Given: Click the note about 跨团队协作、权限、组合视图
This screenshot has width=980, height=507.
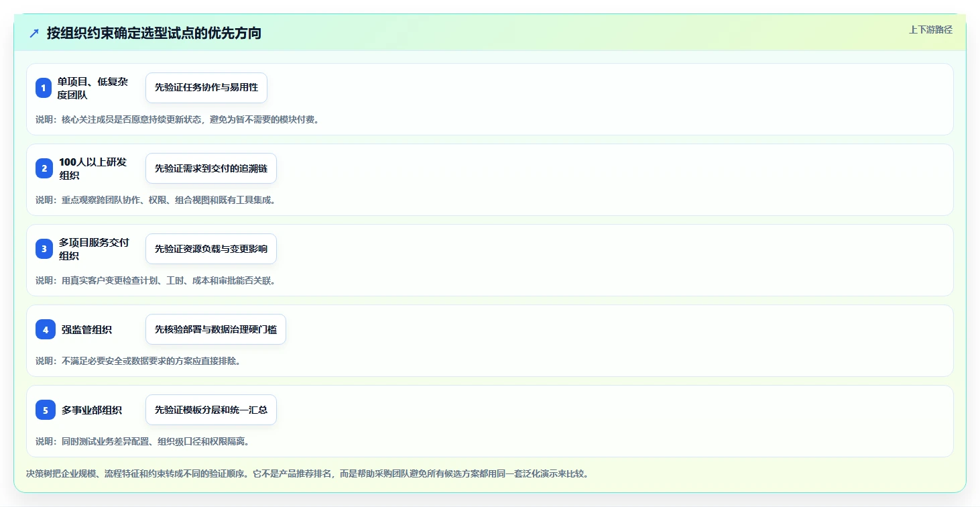Looking at the screenshot, I should [156, 200].
